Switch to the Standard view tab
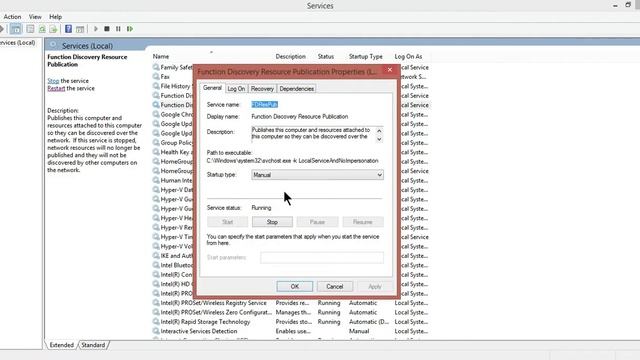 [93, 345]
